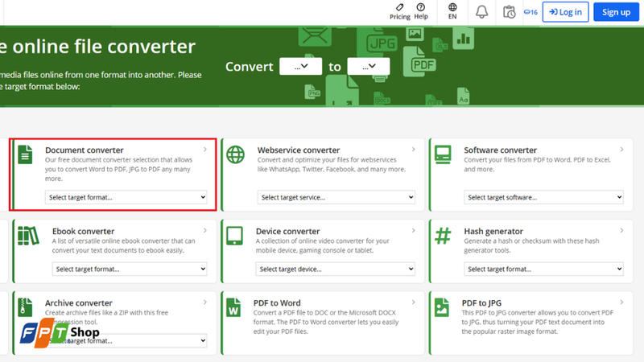Click the EN language label
This screenshot has height=362, width=644.
click(x=452, y=17)
